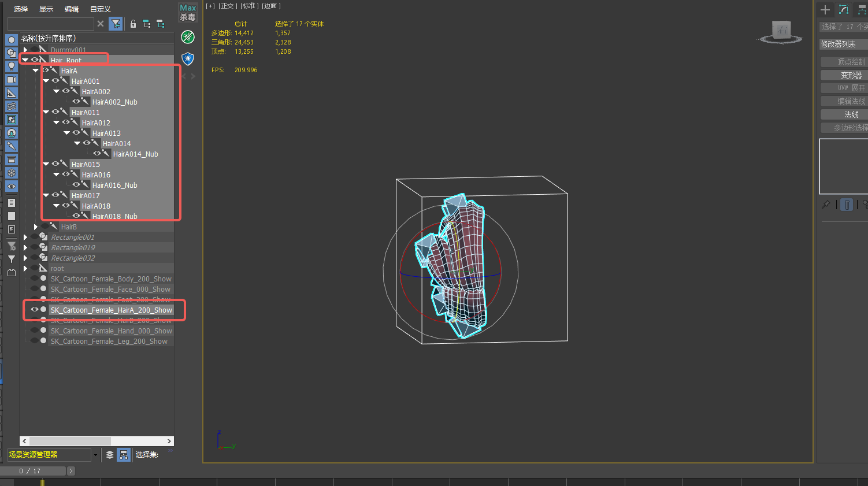868x486 pixels.
Task: Click the Max antivirus plugin icon
Action: [x=188, y=12]
